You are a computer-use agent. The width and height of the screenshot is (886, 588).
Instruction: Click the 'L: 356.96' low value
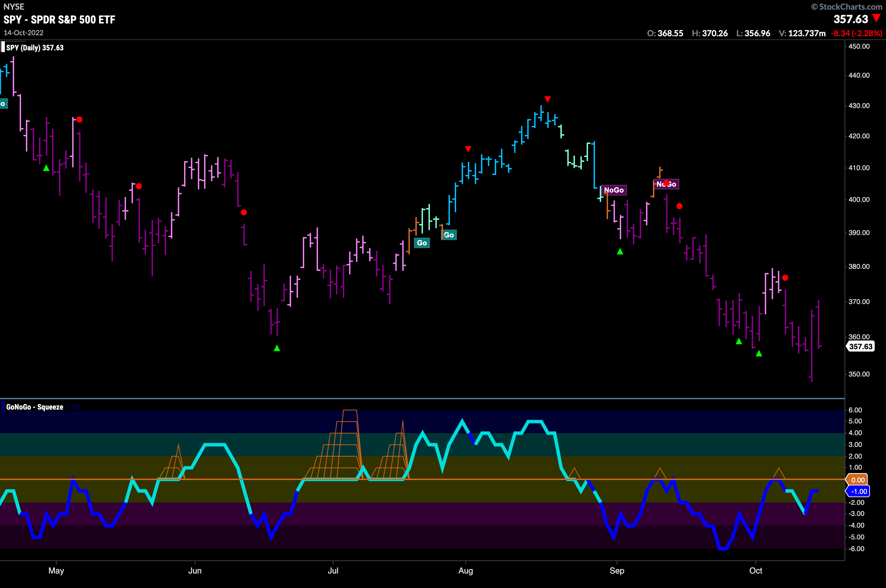753,33
